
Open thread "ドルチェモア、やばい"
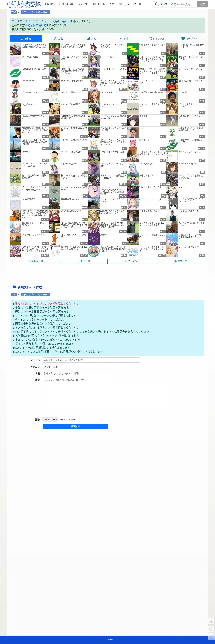pyautogui.click(x=149, y=211)
